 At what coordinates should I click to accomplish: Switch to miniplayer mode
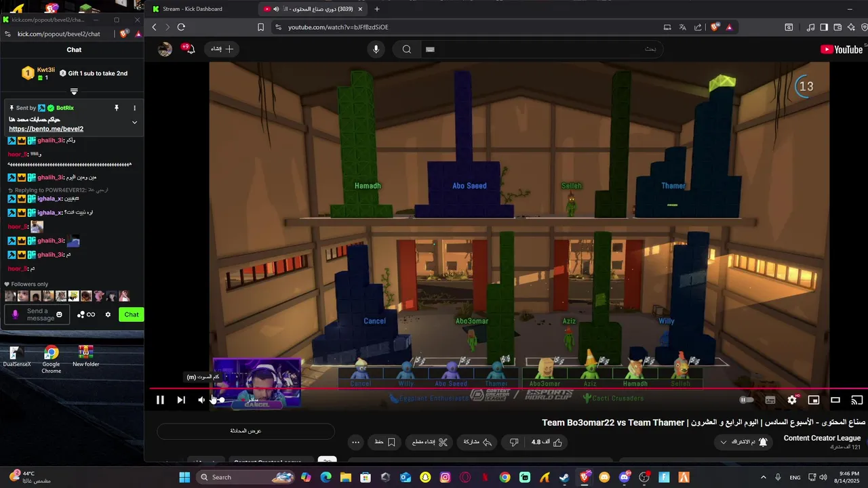[814, 400]
